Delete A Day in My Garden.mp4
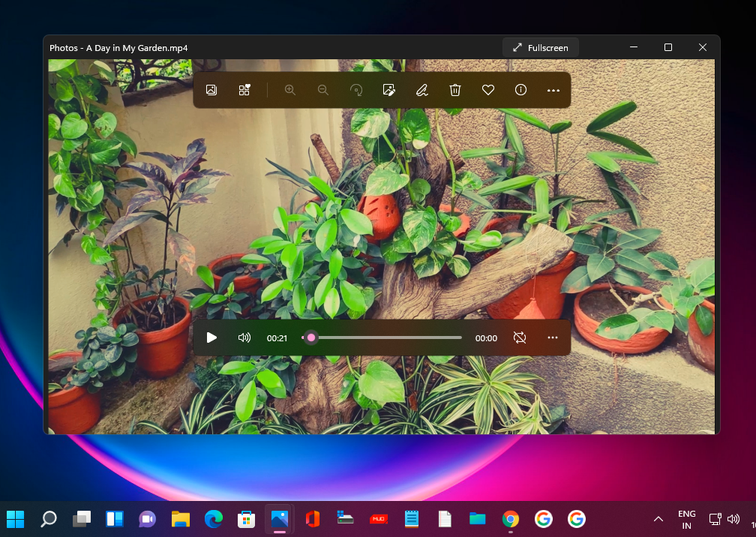756x537 pixels. pos(454,90)
